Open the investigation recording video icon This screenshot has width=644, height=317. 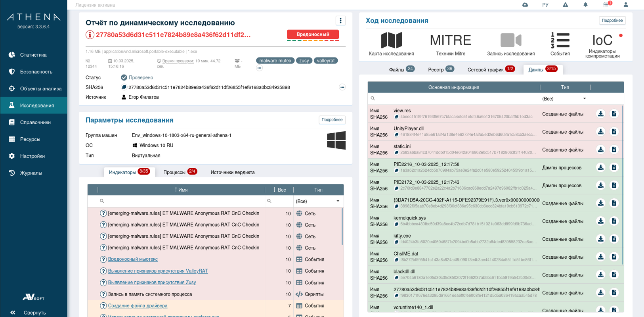510,40
